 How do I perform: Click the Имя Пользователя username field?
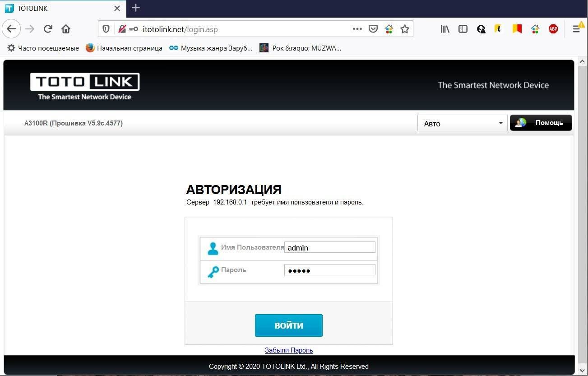(x=329, y=247)
